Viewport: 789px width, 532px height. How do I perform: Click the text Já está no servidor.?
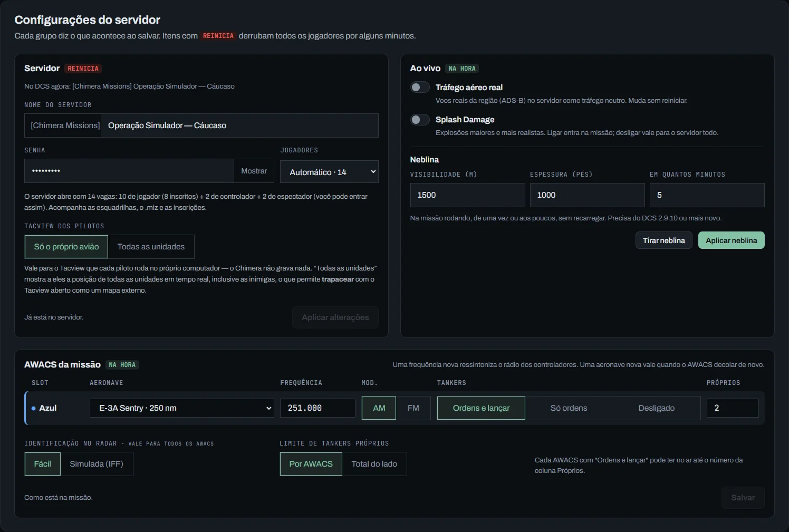tap(54, 317)
